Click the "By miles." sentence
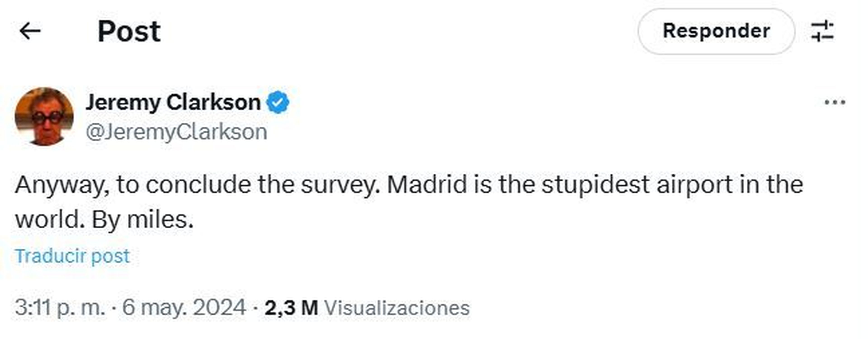The image size is (868, 339). 143,220
